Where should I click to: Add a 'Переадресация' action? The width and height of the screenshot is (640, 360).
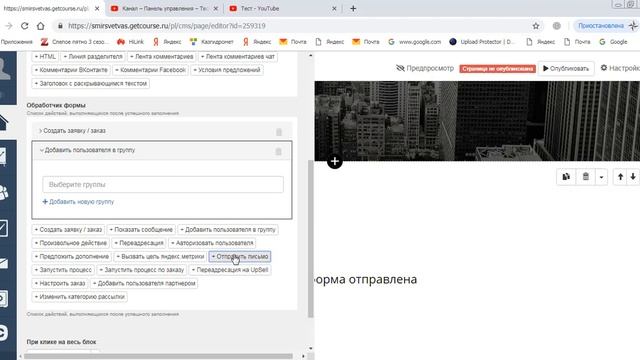tap(139, 243)
